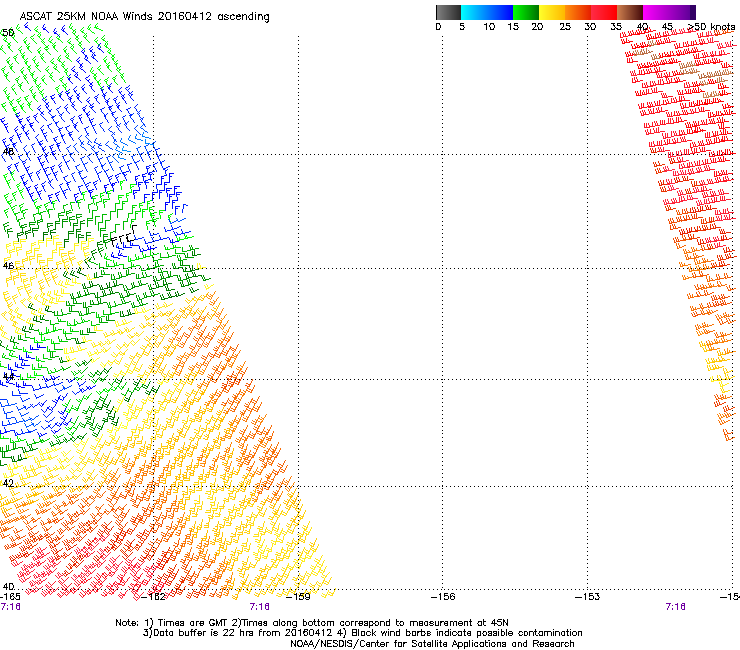Click the latitude label '48'

(x=8, y=152)
